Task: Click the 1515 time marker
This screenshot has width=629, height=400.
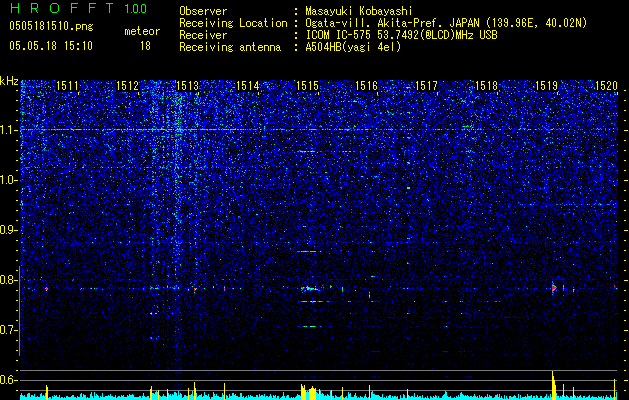Action: (x=307, y=85)
